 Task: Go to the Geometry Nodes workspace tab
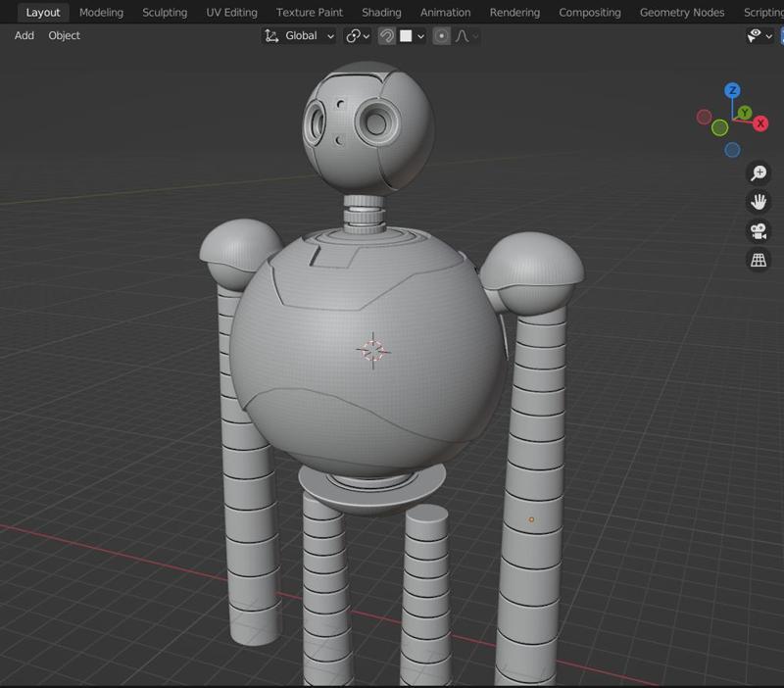pyautogui.click(x=681, y=13)
